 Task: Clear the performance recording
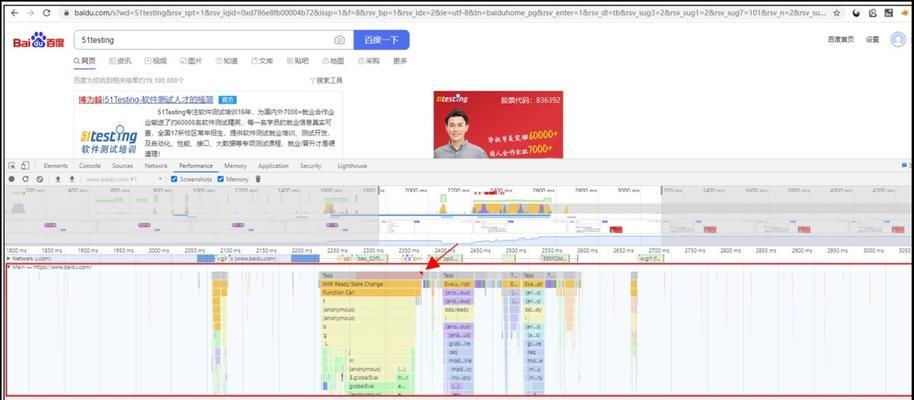pos(40,179)
